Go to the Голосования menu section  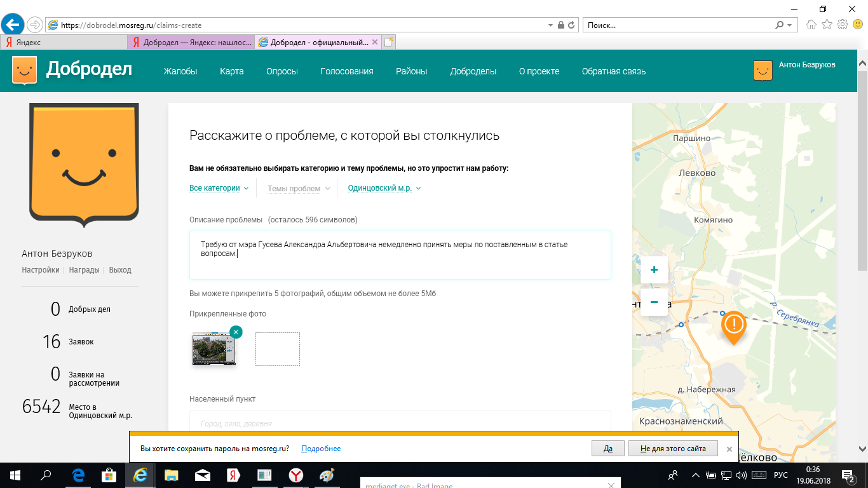click(x=346, y=71)
